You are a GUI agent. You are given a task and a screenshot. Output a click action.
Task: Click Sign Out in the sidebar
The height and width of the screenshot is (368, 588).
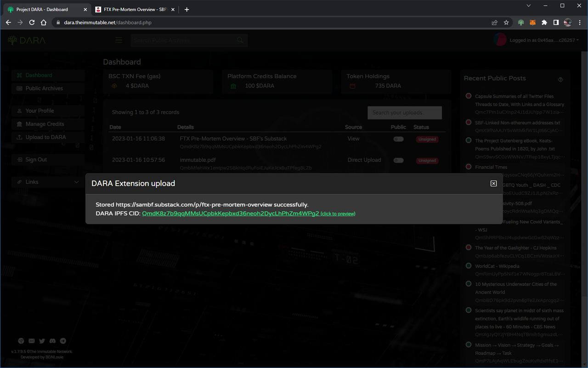pyautogui.click(x=48, y=160)
